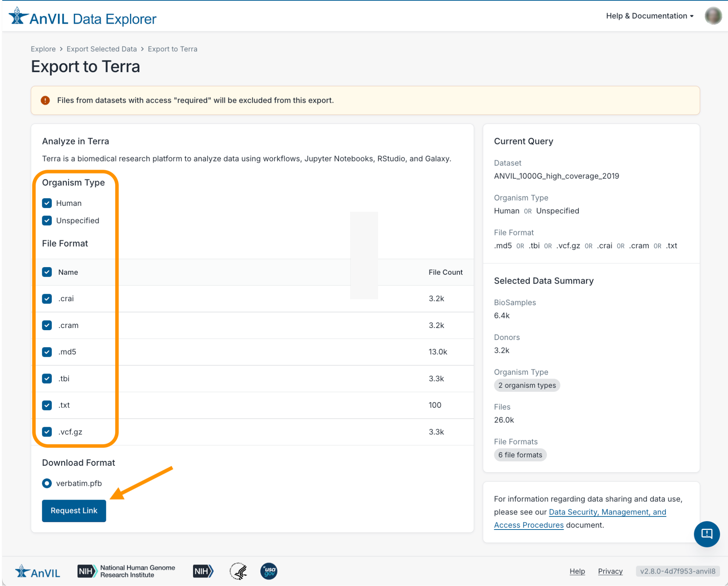This screenshot has width=728, height=586.
Task: Click the AnVIL Data Explorer logo
Action: (83, 17)
